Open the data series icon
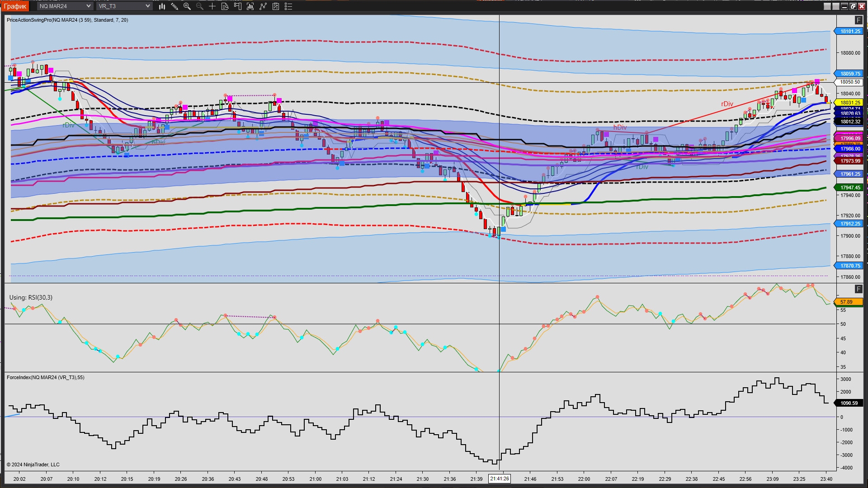Image resolution: width=868 pixels, height=488 pixels. pyautogui.click(x=250, y=6)
